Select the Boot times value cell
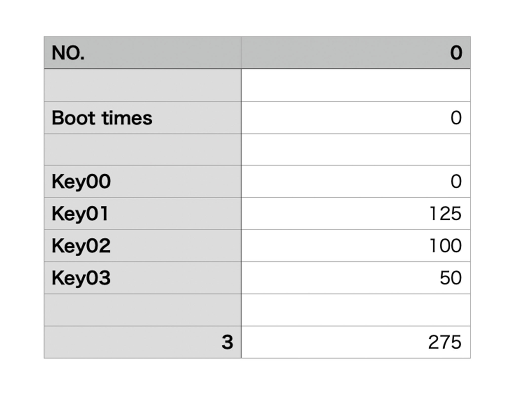This screenshot has width=532, height=399. (356, 118)
